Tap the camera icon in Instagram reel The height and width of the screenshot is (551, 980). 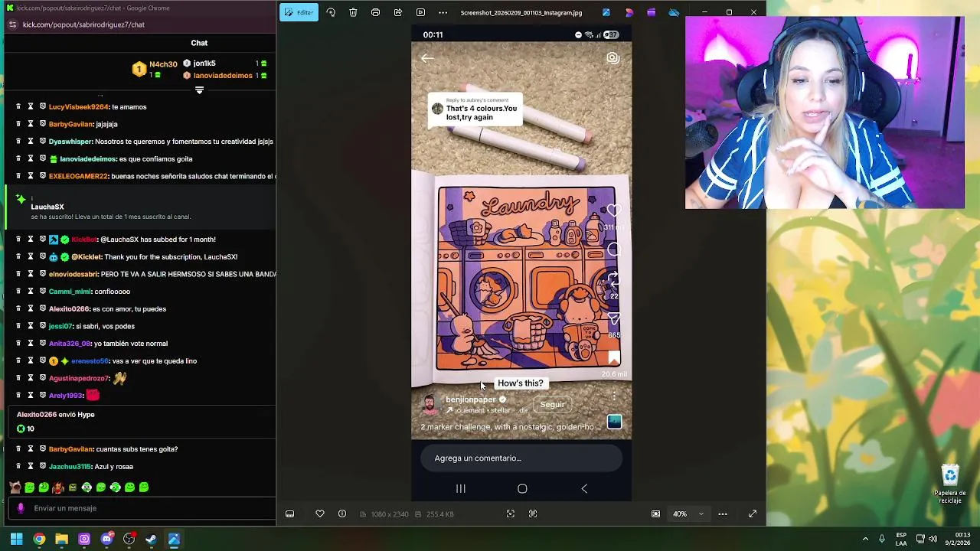click(612, 58)
